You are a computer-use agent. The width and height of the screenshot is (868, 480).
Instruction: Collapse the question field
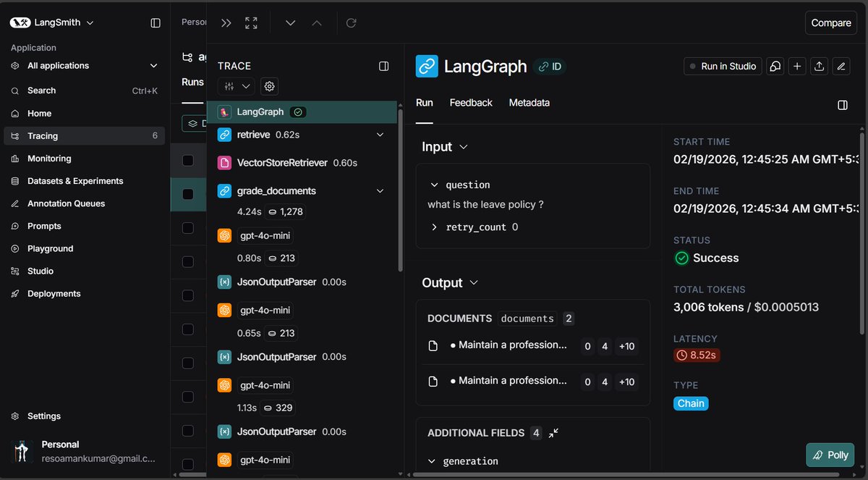coord(434,185)
